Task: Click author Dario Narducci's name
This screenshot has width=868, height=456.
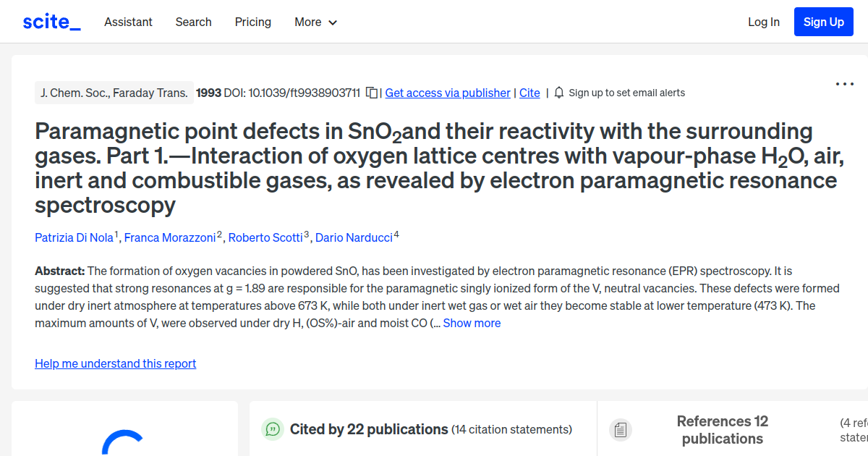Action: click(x=354, y=237)
